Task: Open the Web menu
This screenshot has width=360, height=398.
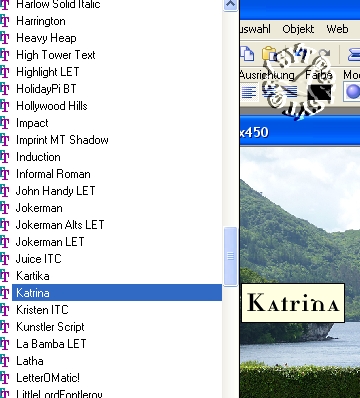Action: [x=337, y=29]
